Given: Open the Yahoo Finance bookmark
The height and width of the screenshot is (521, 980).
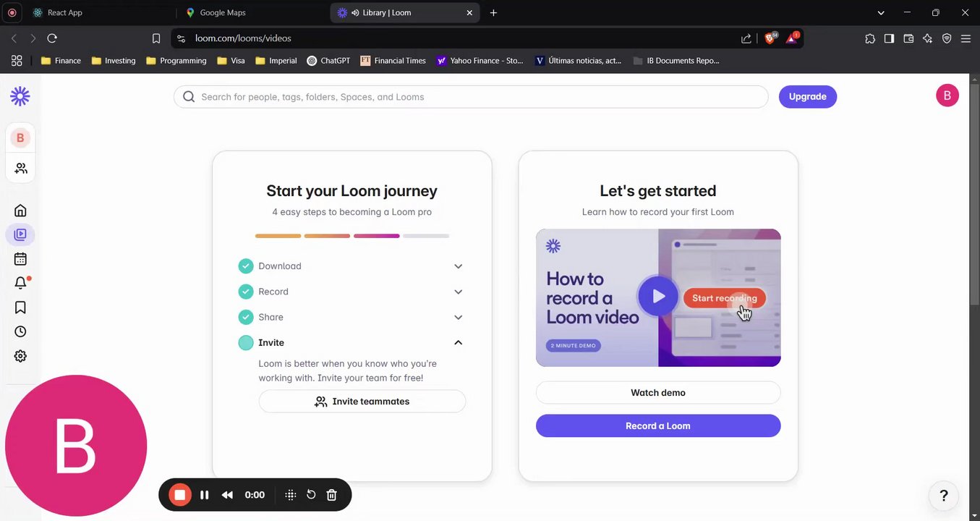Looking at the screenshot, I should [x=480, y=61].
